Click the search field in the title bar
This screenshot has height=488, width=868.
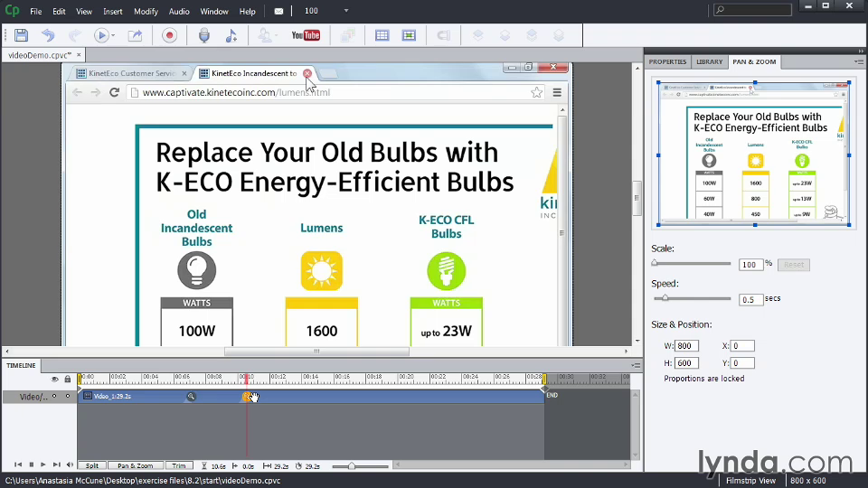(x=752, y=9)
